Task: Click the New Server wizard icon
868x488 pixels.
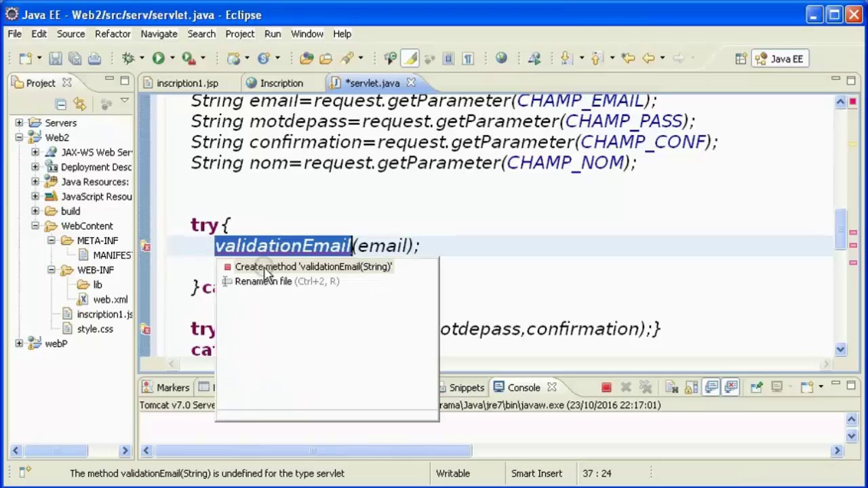Action: tap(233, 59)
